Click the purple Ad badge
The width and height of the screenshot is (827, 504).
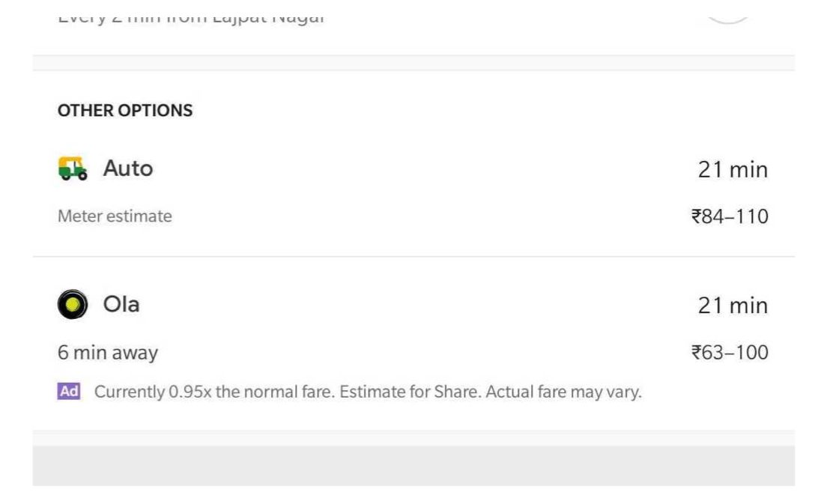(69, 392)
